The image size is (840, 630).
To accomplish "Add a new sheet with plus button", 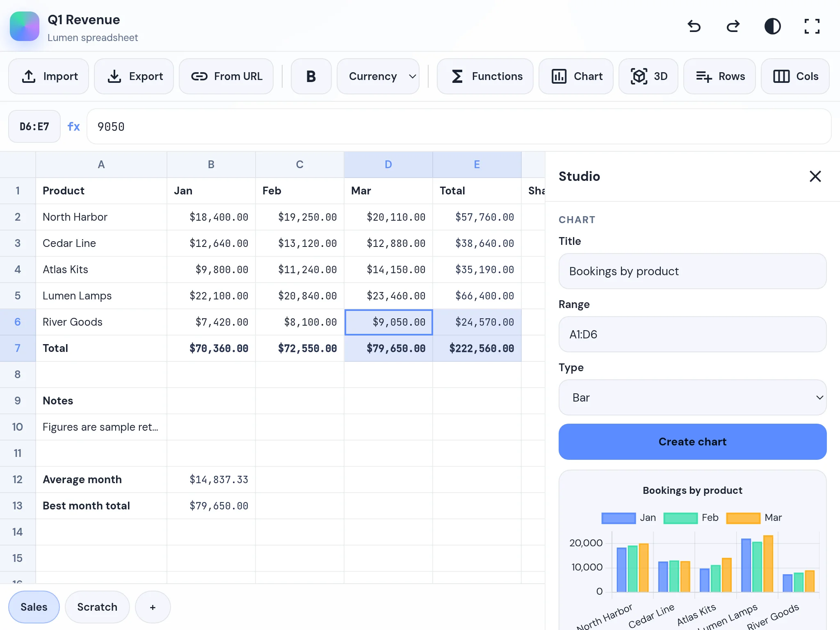I will point(153,607).
